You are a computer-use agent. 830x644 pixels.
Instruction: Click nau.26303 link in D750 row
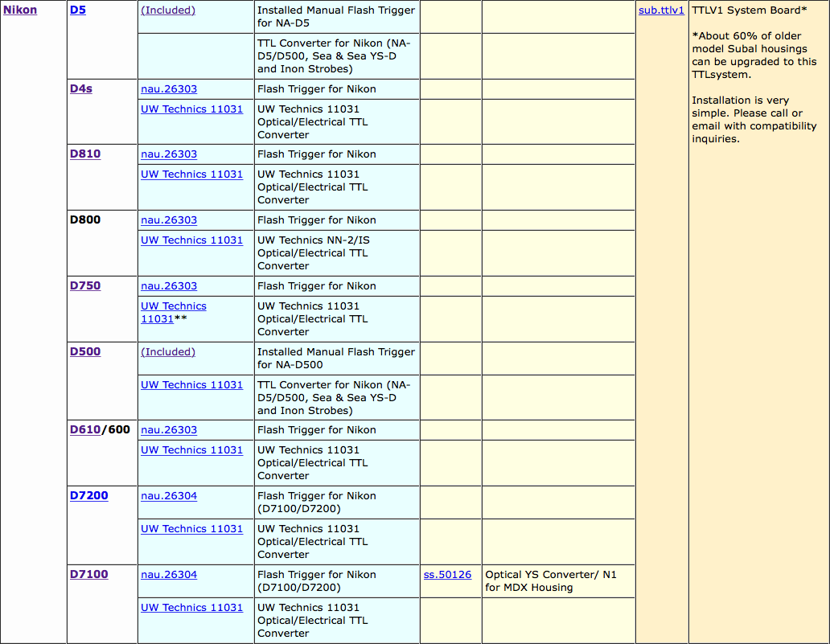click(169, 285)
